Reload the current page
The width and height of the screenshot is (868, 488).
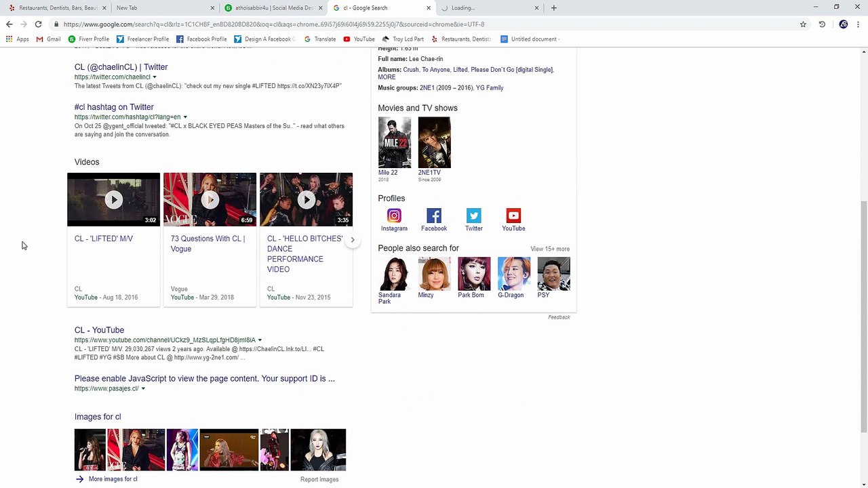click(x=38, y=24)
